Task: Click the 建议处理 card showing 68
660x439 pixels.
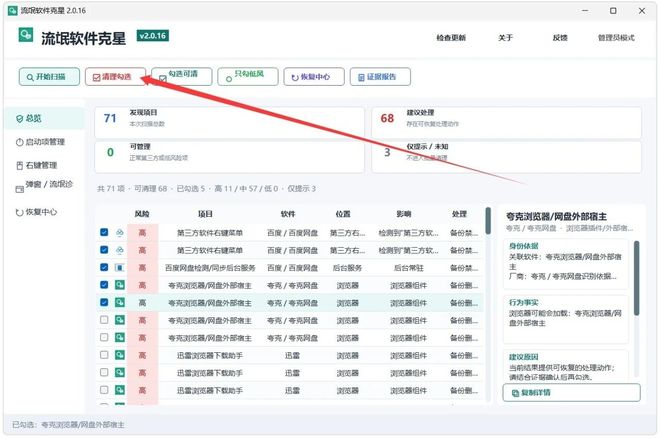Action: [506, 122]
